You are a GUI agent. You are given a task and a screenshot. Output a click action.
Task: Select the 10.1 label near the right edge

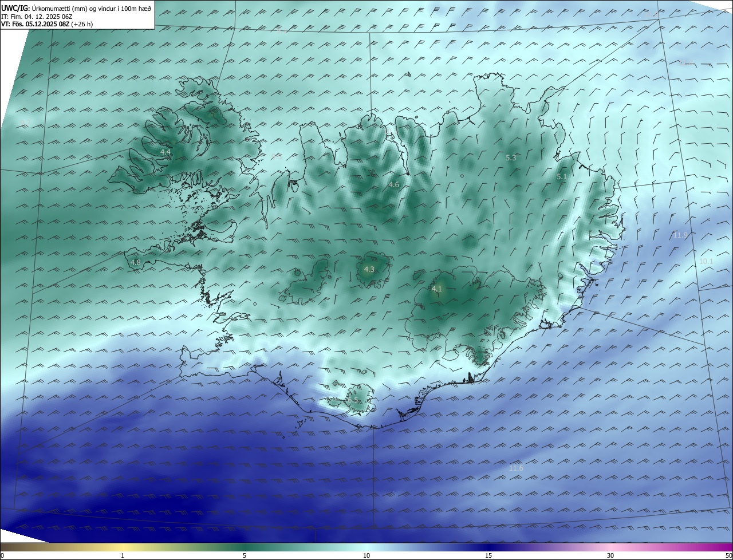[x=707, y=262]
